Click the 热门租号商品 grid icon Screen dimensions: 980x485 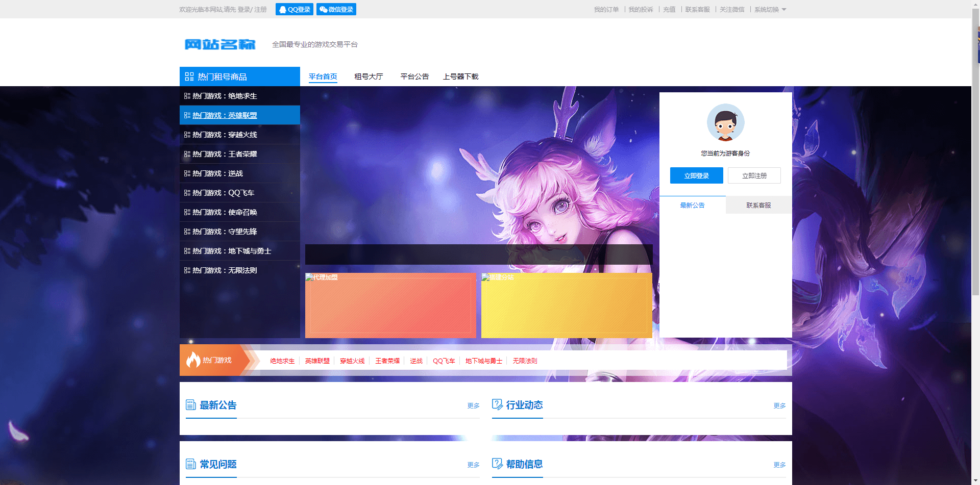click(189, 76)
